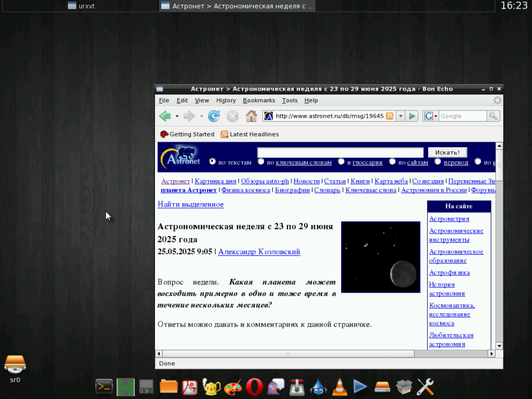Click the grey Forward arrow button
The image size is (532, 399).
coord(189,116)
